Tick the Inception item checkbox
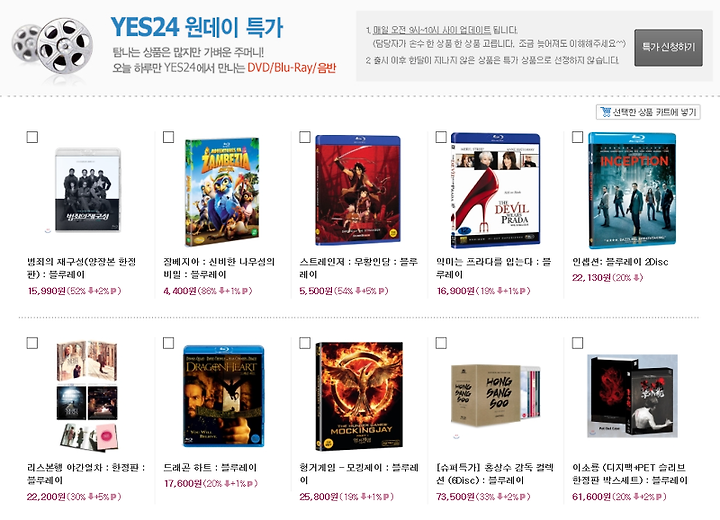The width and height of the screenshot is (720, 520). (577, 137)
